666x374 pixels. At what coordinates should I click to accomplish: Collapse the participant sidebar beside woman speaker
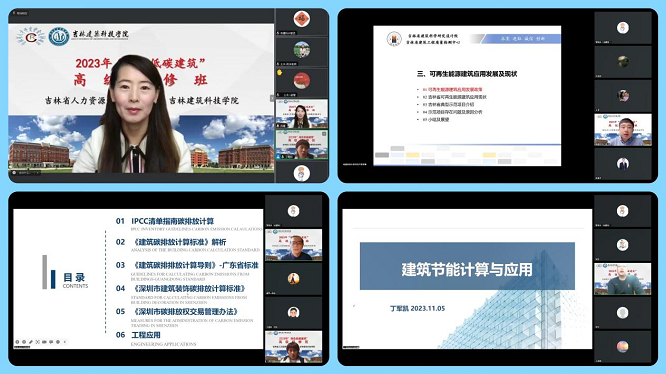272,98
